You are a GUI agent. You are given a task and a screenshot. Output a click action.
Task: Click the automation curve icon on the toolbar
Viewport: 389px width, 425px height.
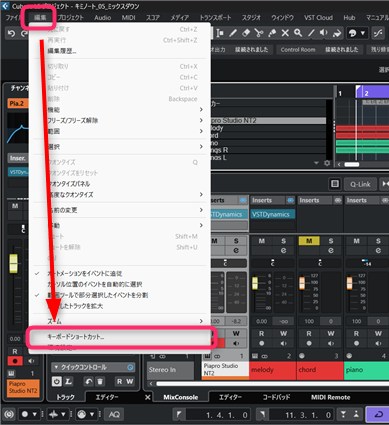[378, 33]
